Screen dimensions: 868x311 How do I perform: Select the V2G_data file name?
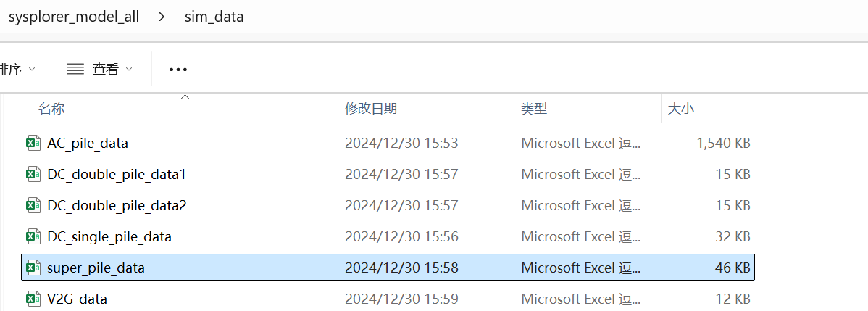78,299
